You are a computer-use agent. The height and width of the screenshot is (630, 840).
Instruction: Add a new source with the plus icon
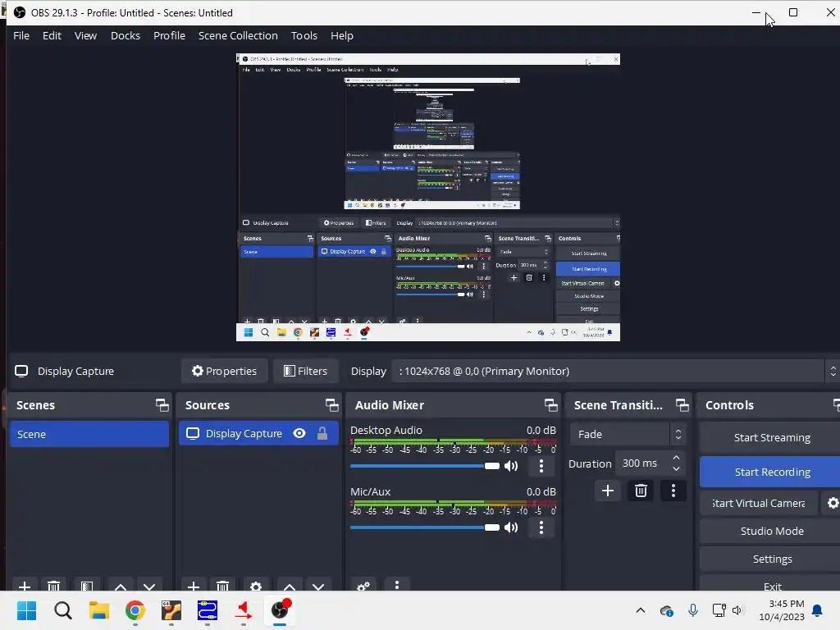[x=194, y=586]
